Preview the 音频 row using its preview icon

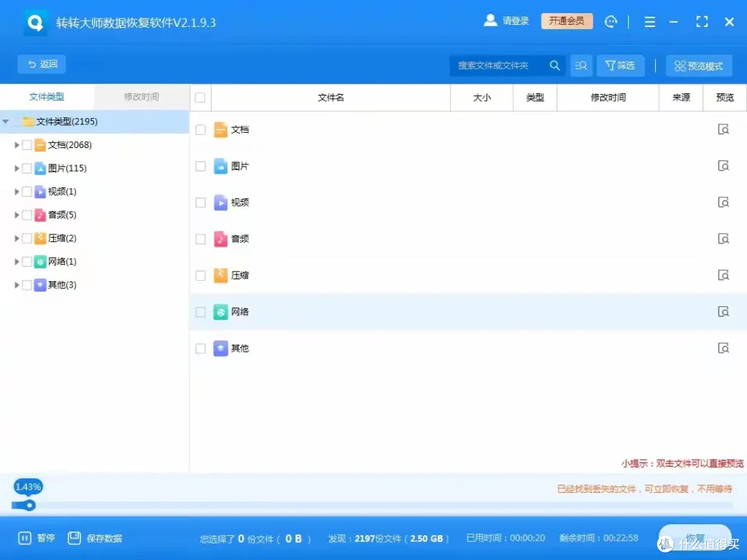pyautogui.click(x=723, y=239)
